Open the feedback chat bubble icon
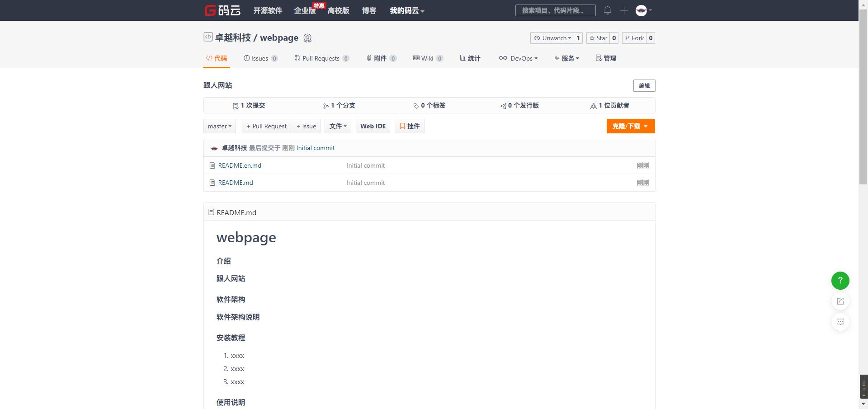Viewport: 868px width, 409px height. click(840, 322)
